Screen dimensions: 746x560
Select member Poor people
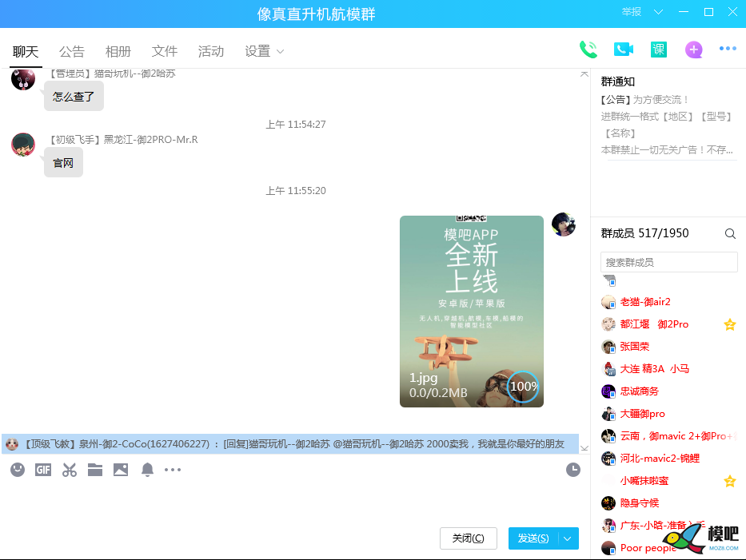[648, 548]
